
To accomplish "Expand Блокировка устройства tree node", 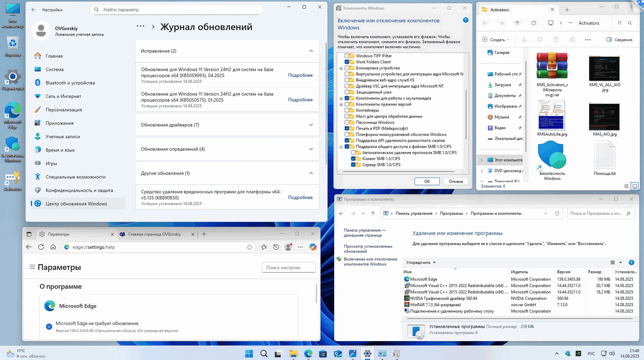I will point(341,68).
